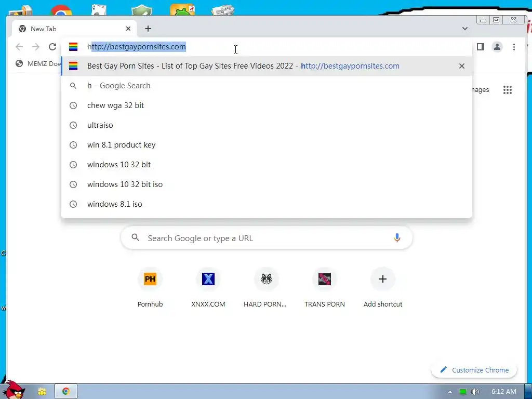Focus the 'Search Google or type a URL' box
The image size is (532, 399).
(267, 238)
